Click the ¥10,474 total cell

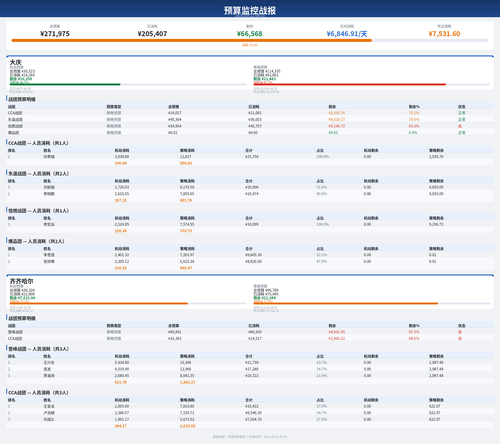252,194
